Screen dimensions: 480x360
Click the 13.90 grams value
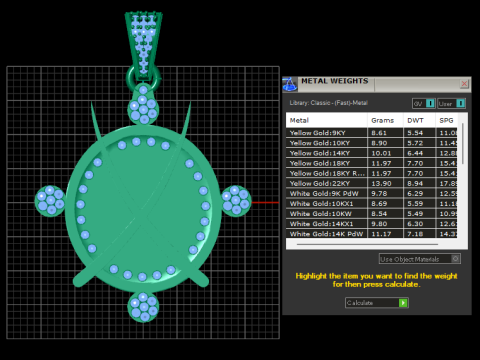click(x=381, y=183)
